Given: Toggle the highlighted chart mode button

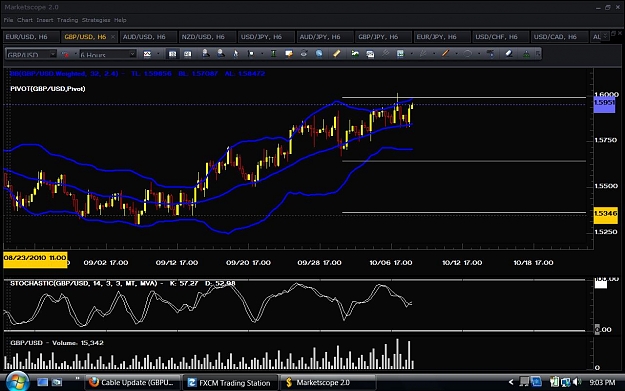Looking at the screenshot, I should [x=172, y=53].
